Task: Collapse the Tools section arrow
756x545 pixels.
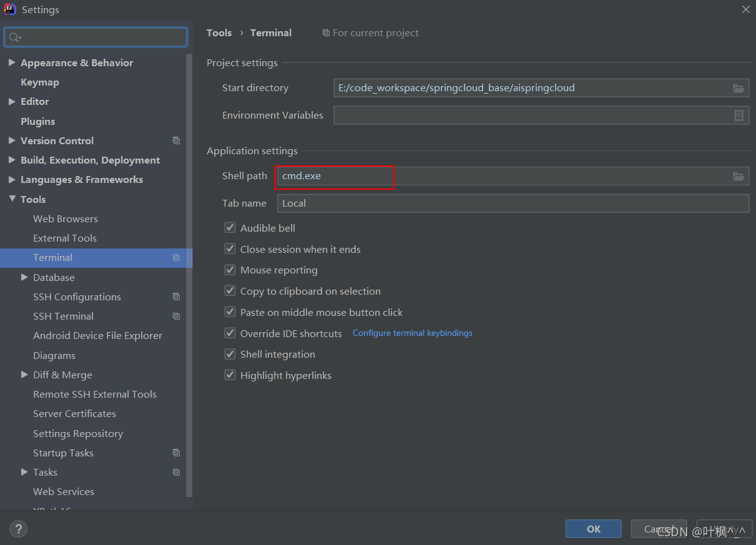Action: click(12, 199)
